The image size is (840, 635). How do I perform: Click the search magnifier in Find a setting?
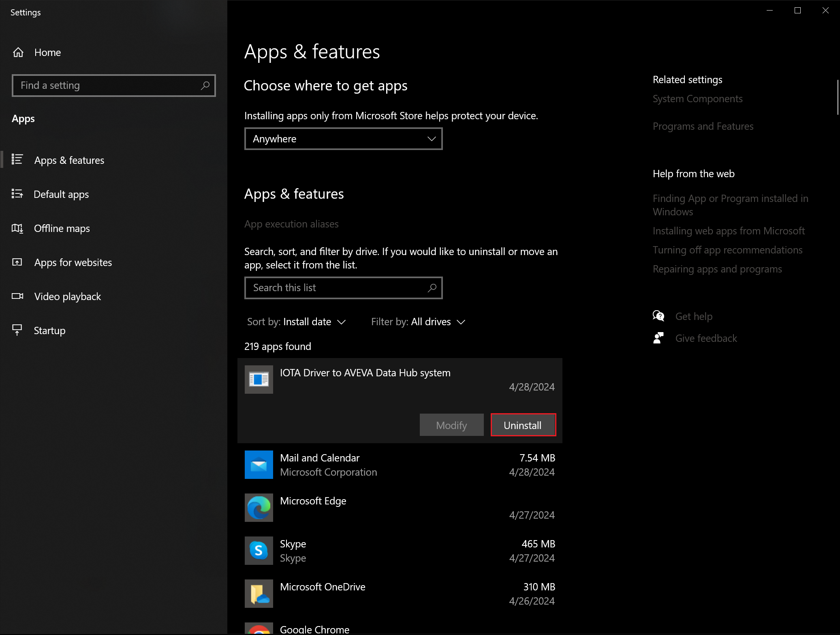click(205, 86)
